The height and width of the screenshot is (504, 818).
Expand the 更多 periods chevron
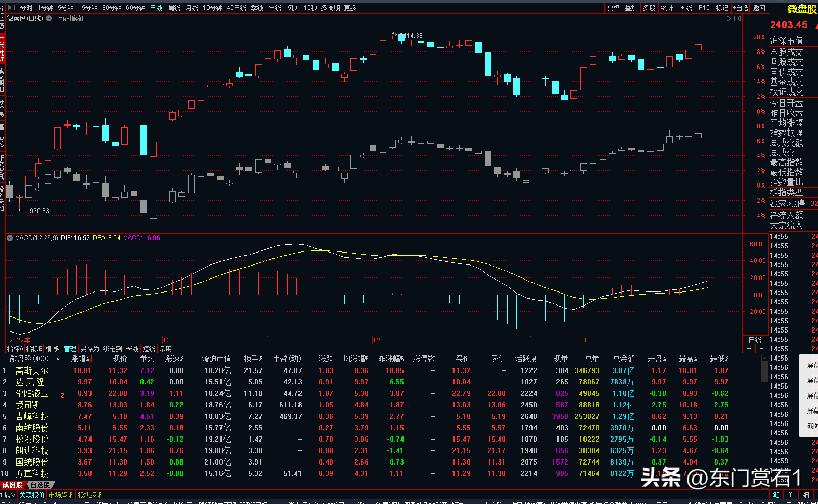coord(360,8)
